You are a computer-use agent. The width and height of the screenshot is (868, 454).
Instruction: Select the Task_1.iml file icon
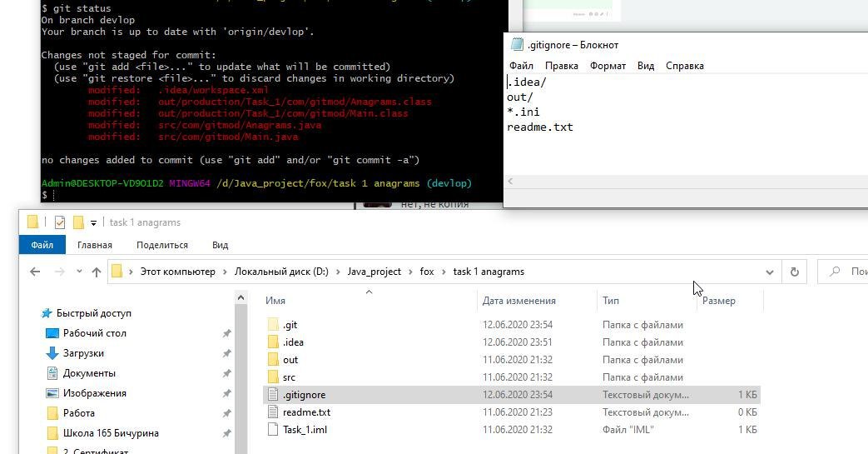[x=272, y=430]
